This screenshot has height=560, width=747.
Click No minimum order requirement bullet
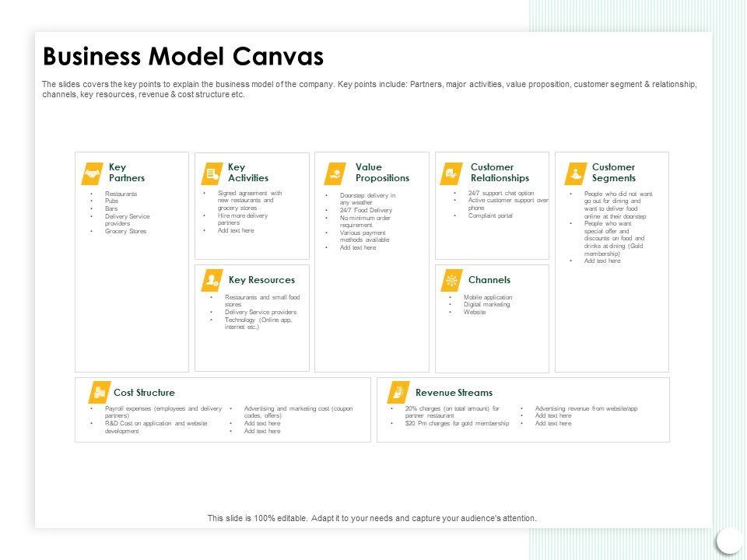(x=365, y=222)
